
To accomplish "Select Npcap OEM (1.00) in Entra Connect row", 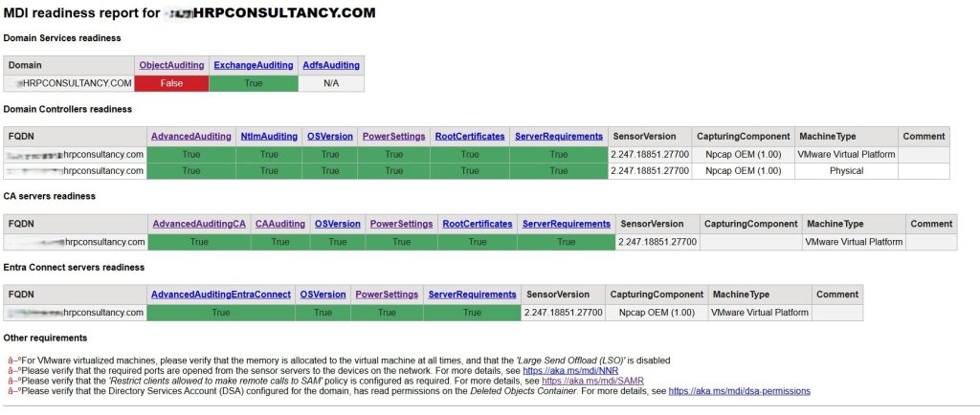I will 657,312.
